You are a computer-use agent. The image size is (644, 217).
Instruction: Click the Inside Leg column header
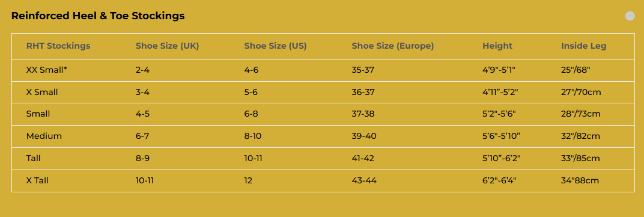click(x=584, y=46)
